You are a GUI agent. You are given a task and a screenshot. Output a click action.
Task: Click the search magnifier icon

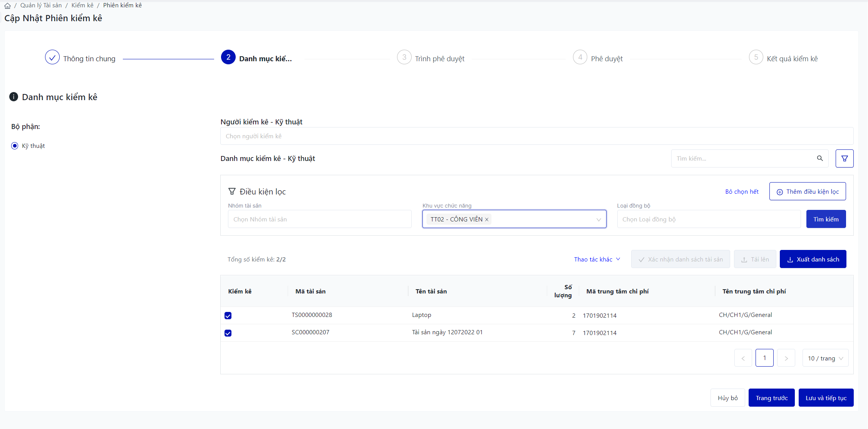819,158
